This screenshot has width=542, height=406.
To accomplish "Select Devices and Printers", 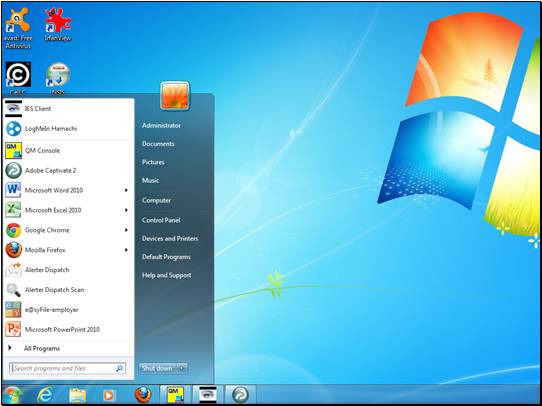I will (170, 238).
